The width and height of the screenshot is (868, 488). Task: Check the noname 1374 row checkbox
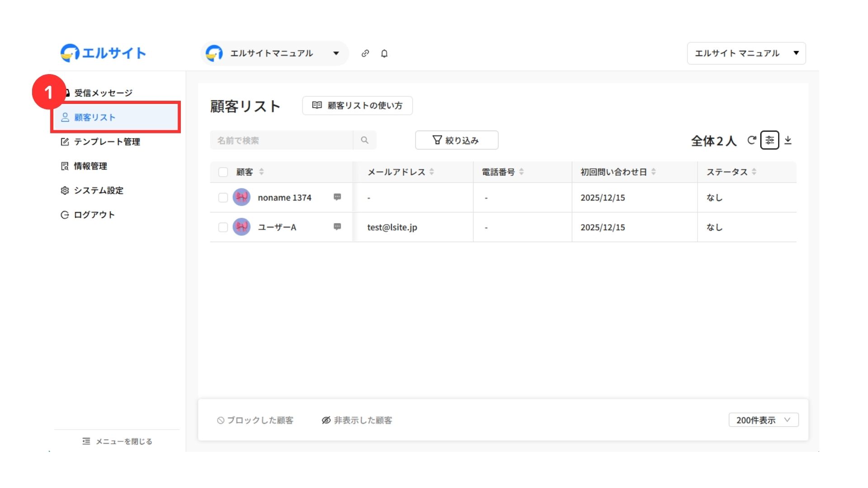pos(223,197)
